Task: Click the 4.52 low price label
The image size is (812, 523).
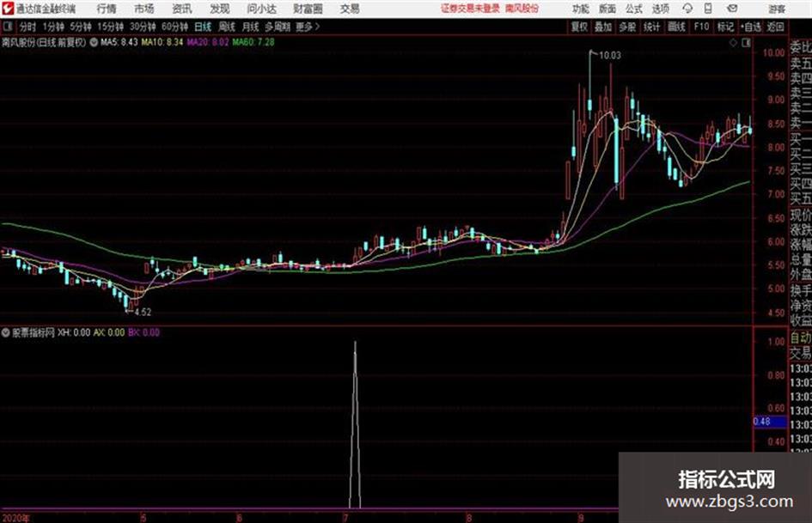Action: point(143,312)
